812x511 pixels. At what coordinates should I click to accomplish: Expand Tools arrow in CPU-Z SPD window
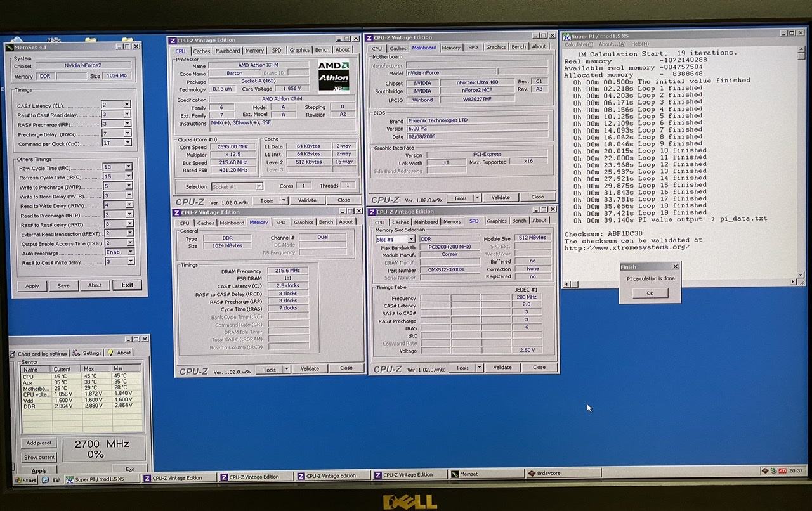(x=479, y=368)
